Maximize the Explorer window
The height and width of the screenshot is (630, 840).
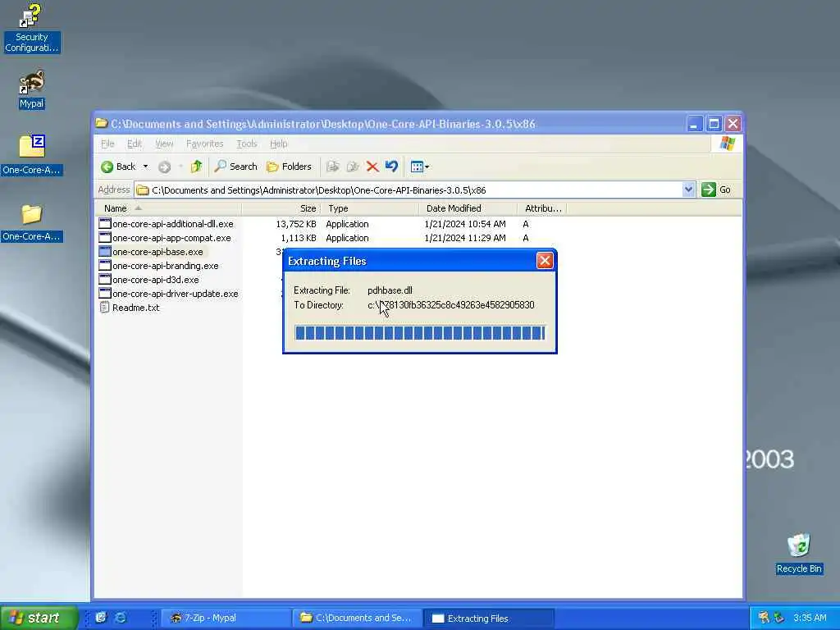[x=714, y=124]
